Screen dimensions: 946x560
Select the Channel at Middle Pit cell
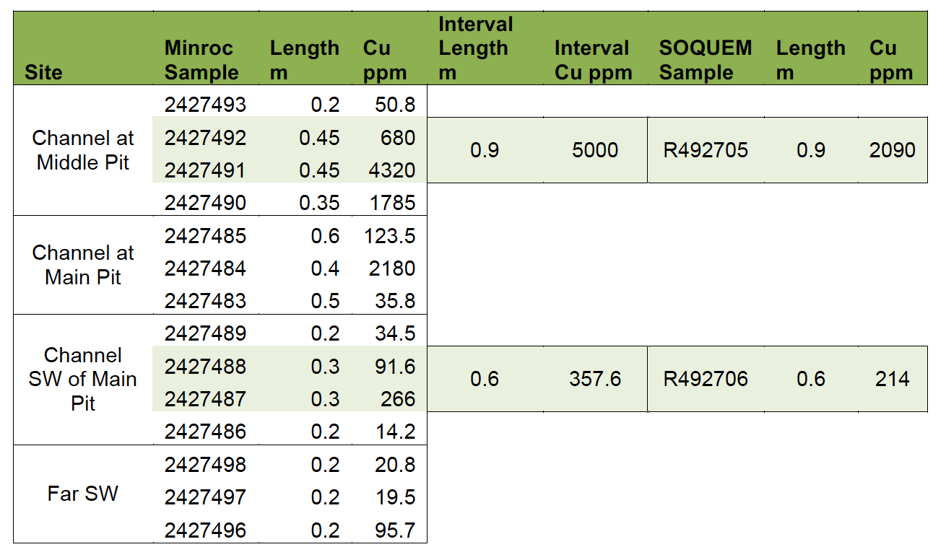(83, 150)
